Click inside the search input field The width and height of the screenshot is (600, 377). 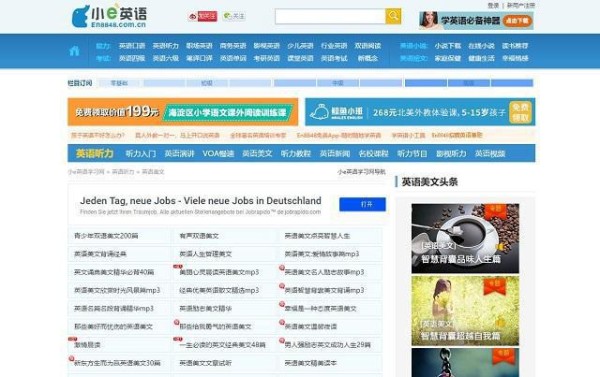[330, 16]
